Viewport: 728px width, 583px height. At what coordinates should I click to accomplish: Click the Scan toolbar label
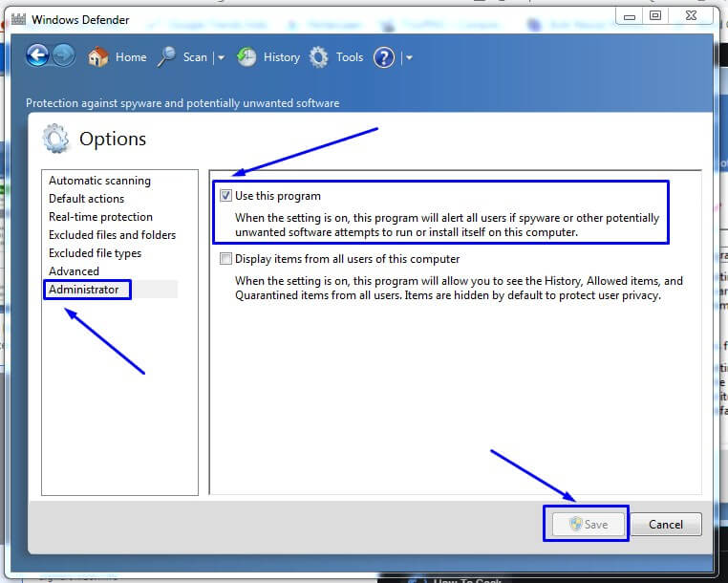195,57
